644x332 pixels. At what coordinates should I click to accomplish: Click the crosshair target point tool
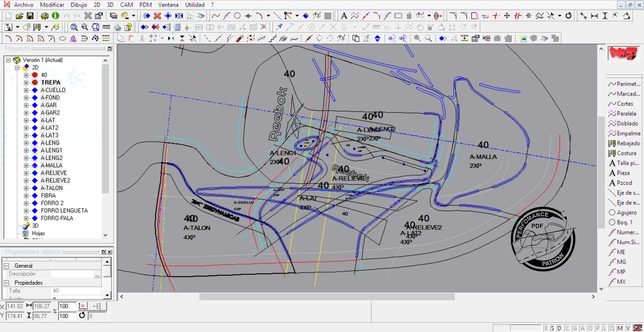click(248, 16)
